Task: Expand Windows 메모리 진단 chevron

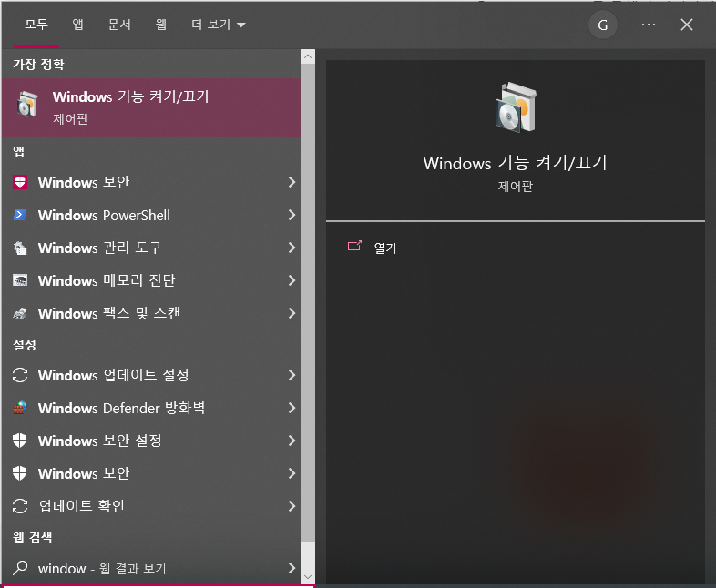Action: 292,280
